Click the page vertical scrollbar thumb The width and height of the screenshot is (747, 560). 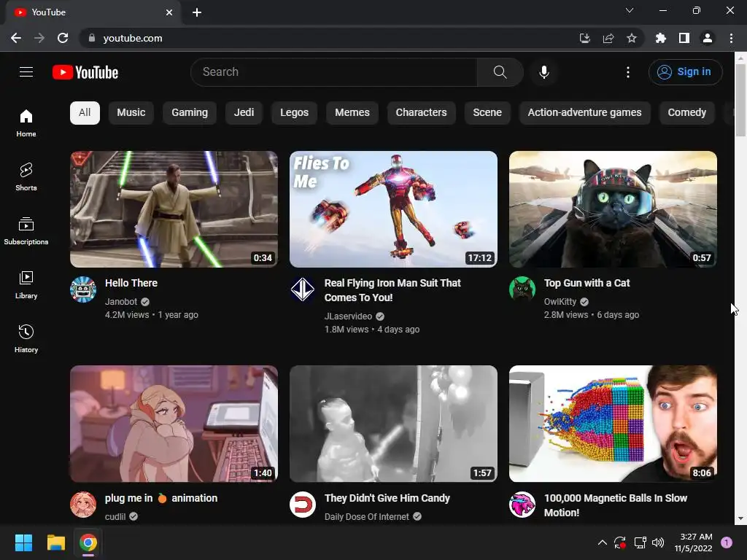pyautogui.click(x=740, y=100)
